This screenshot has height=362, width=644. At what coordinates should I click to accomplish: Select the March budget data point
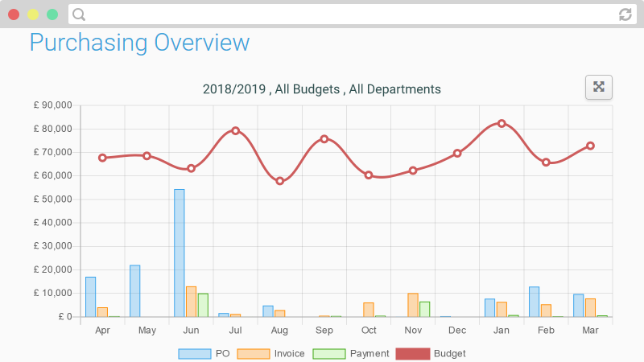point(590,146)
